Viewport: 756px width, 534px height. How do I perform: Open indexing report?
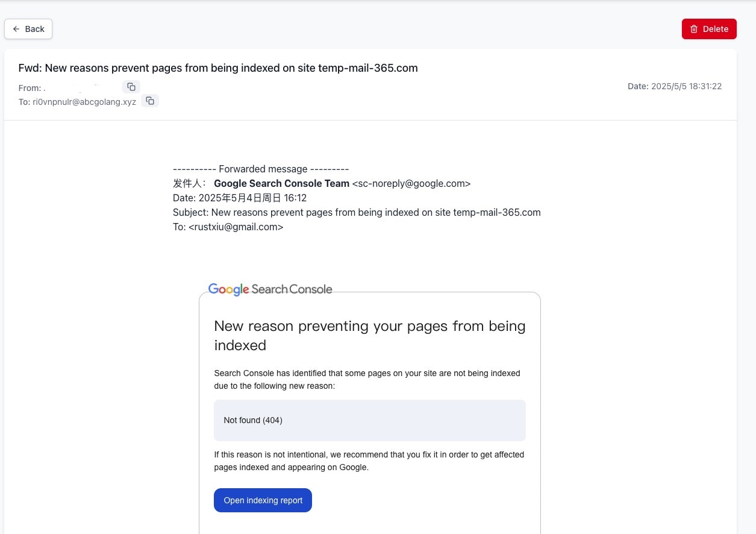[263, 500]
